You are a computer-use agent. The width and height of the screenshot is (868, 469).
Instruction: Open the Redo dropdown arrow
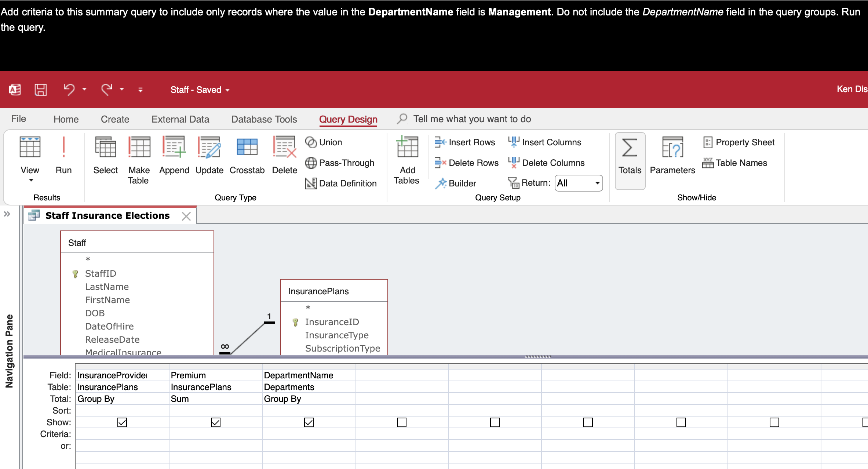pos(122,89)
